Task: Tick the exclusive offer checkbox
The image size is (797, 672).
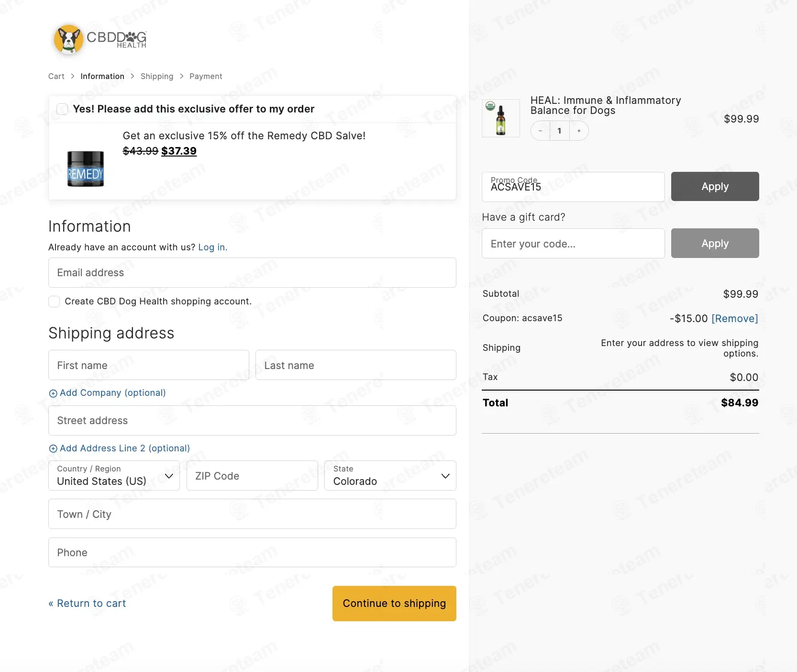Action: click(62, 109)
